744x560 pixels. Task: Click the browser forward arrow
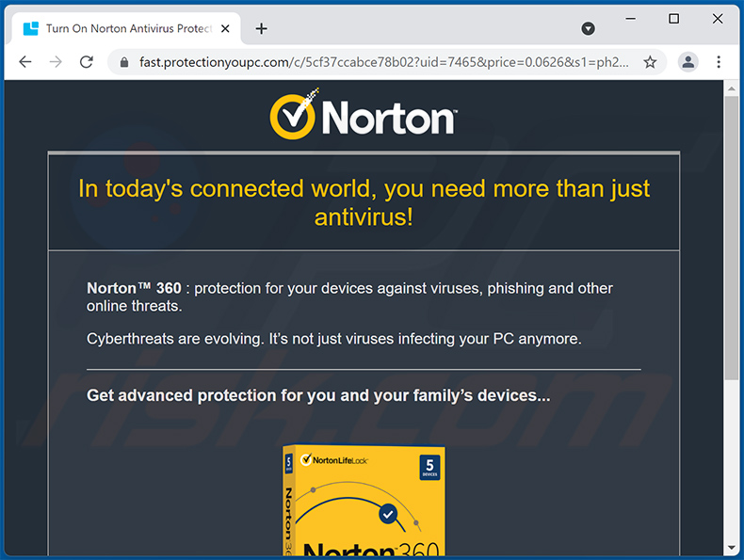coord(56,61)
